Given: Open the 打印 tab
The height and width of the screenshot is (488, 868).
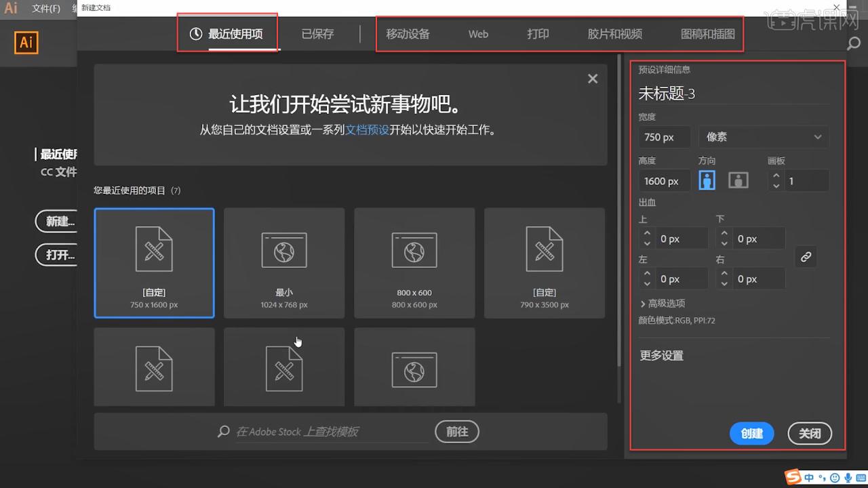Looking at the screenshot, I should tap(538, 34).
